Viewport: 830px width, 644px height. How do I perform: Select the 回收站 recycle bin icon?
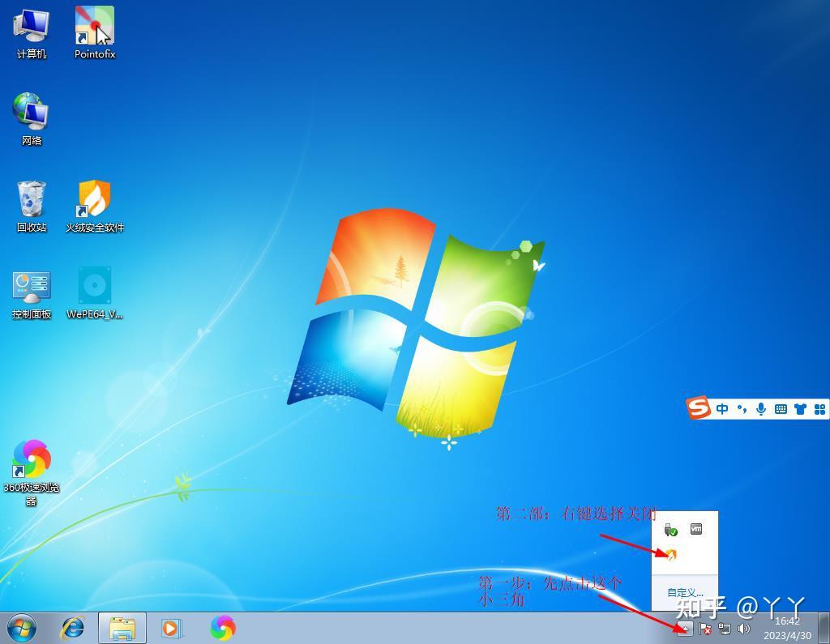point(32,207)
